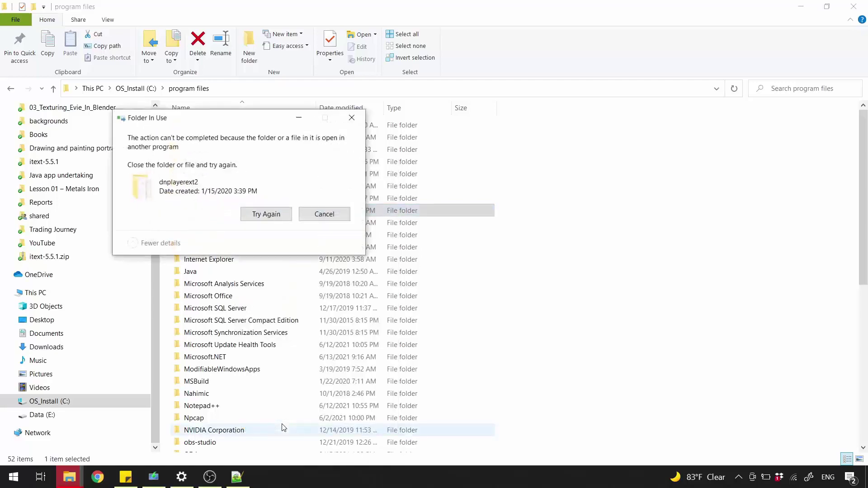Click Copy path in the Clipboard group
Viewport: 868px width, 488px height.
[x=103, y=46]
